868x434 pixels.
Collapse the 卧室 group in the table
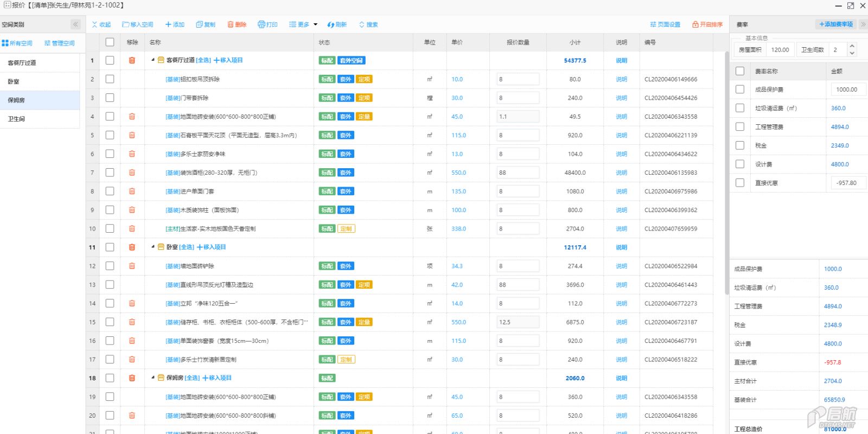click(153, 247)
